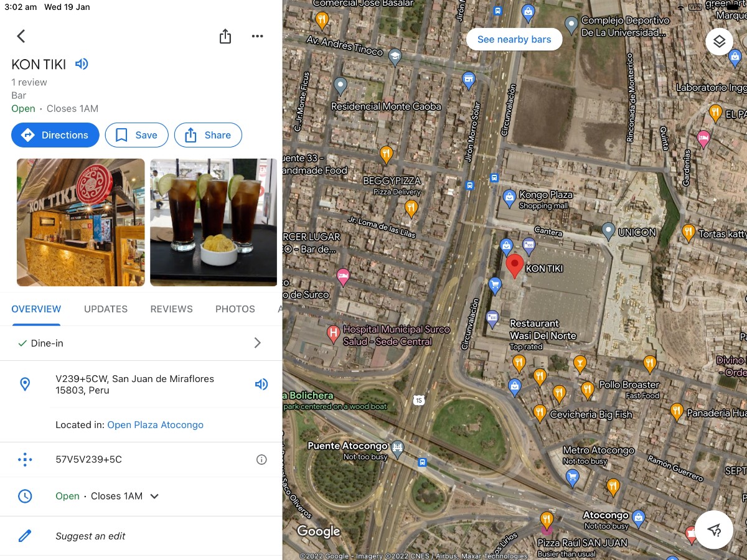Open the cocktail drinks photo thumbnail
747x560 pixels.
(x=214, y=222)
